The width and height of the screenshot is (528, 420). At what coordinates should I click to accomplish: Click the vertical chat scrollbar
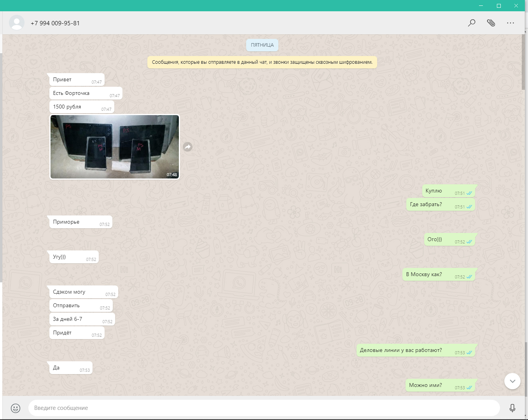pyautogui.click(x=523, y=62)
